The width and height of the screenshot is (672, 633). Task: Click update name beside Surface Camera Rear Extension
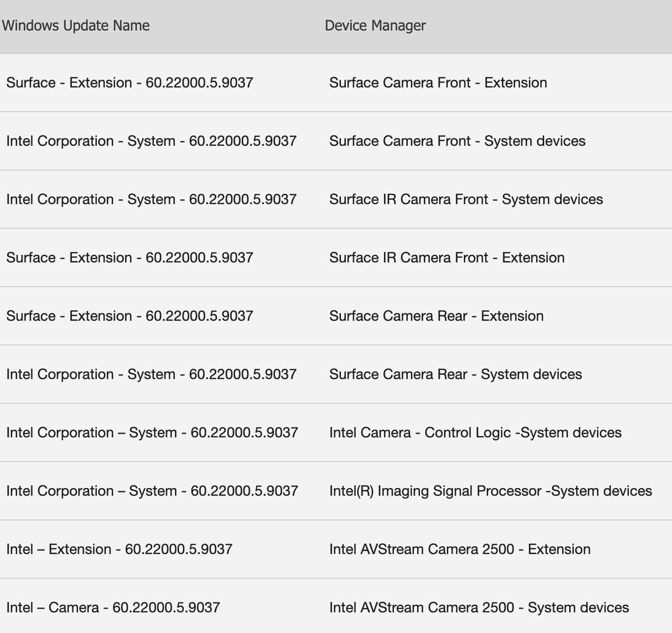coord(130,316)
